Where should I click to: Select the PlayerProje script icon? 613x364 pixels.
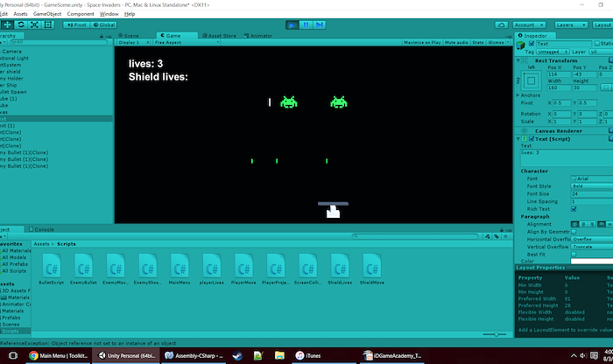[276, 266]
